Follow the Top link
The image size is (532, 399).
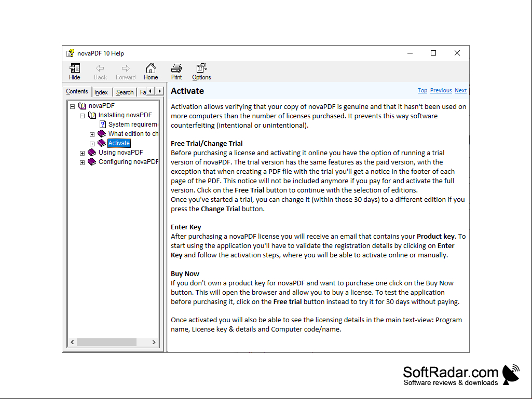tap(422, 90)
